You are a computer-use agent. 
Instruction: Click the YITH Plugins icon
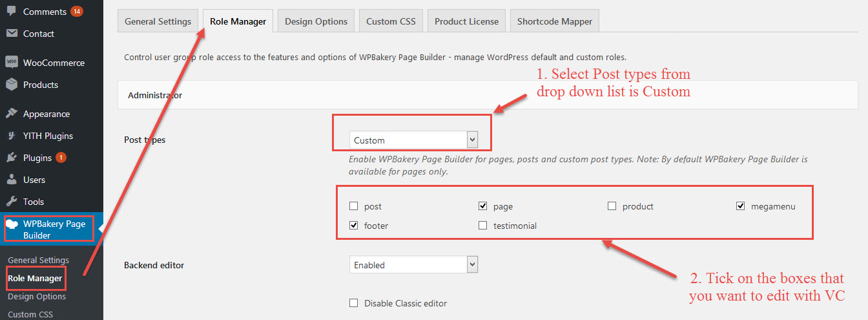[12, 136]
